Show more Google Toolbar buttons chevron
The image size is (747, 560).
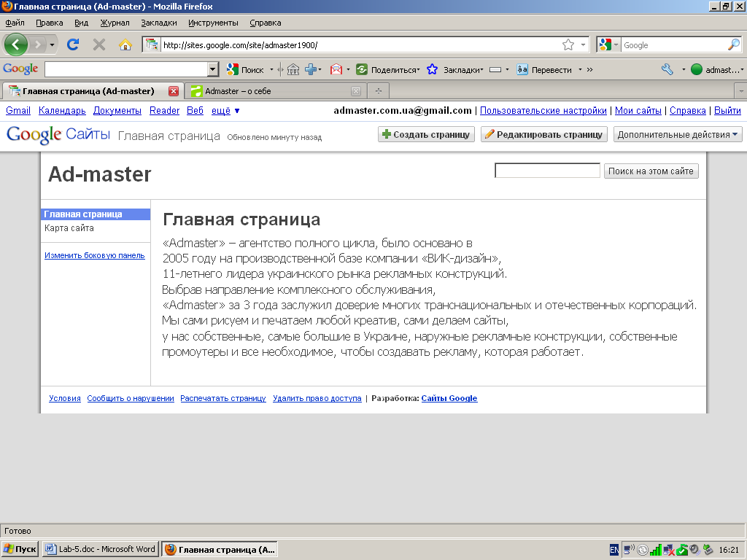click(589, 69)
